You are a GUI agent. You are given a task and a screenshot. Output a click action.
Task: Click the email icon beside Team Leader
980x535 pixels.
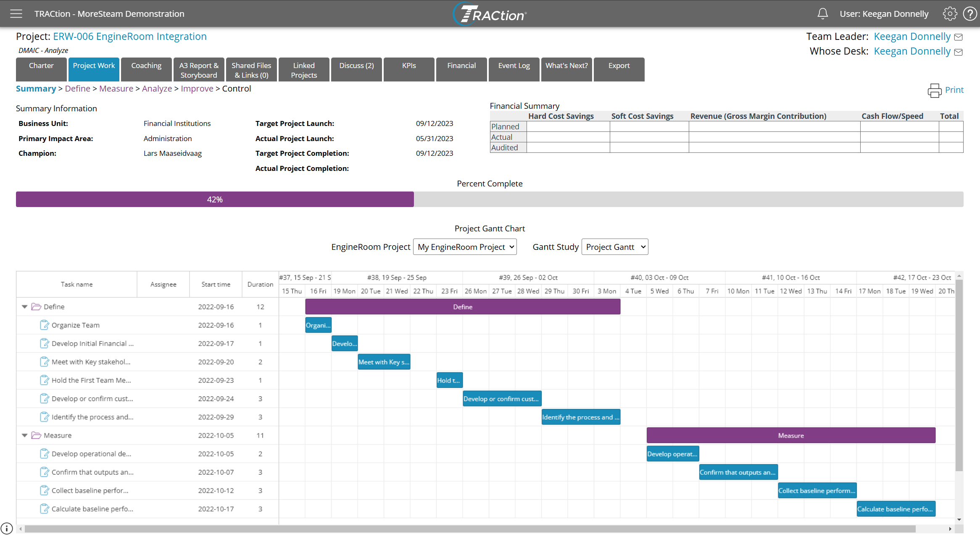[959, 37]
